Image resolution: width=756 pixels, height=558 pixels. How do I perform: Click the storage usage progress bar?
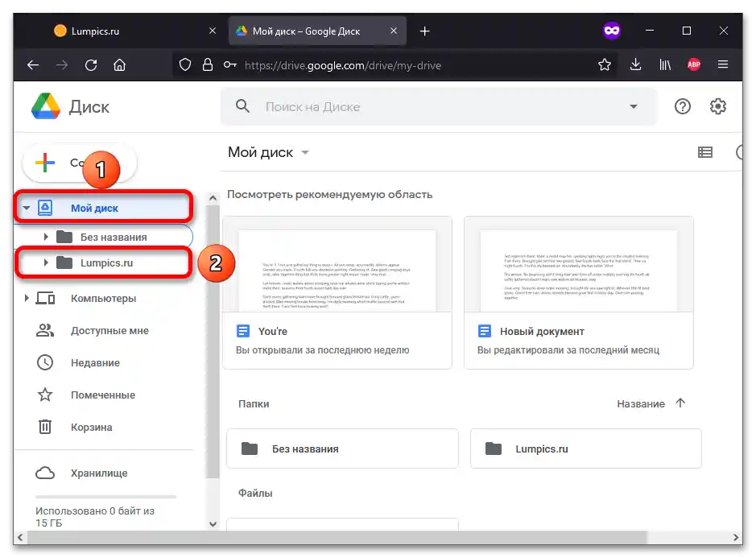pyautogui.click(x=105, y=496)
